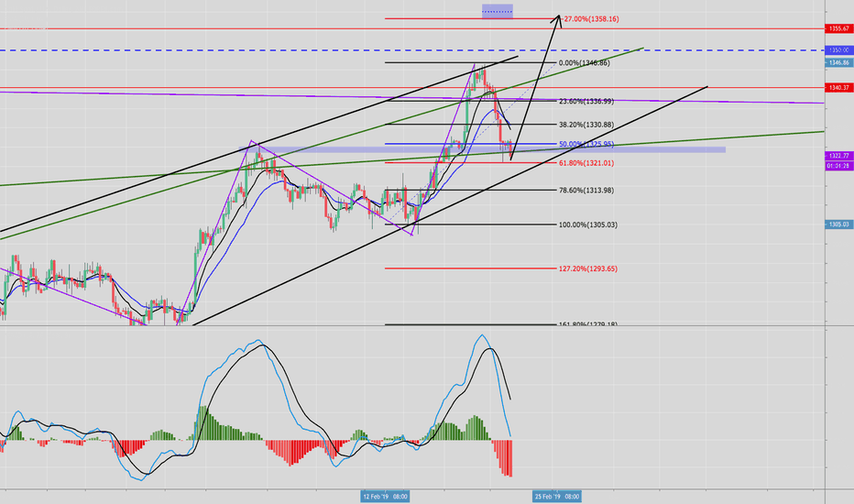
Task: Select the 1340.37 red price label
Action: click(x=838, y=87)
